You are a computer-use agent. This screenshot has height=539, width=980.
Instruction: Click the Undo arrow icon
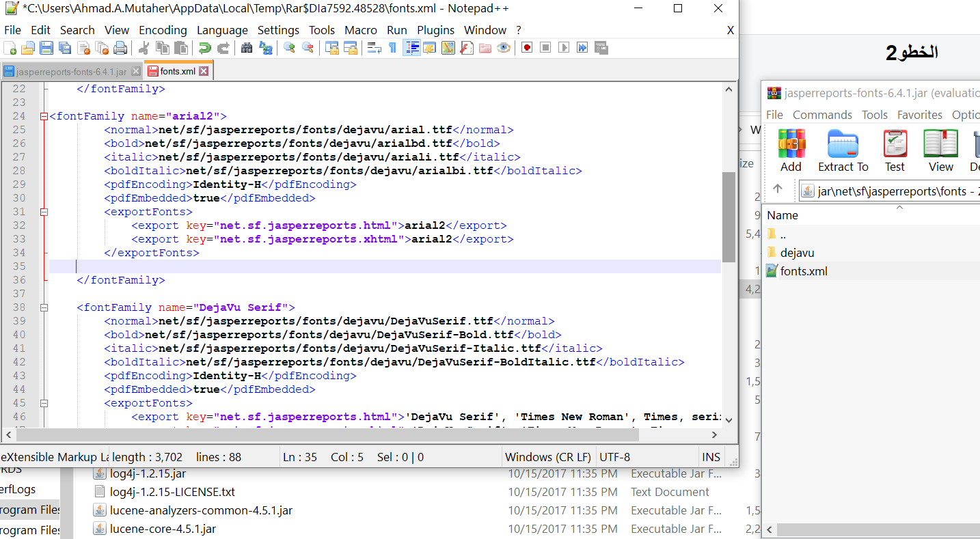click(x=204, y=48)
